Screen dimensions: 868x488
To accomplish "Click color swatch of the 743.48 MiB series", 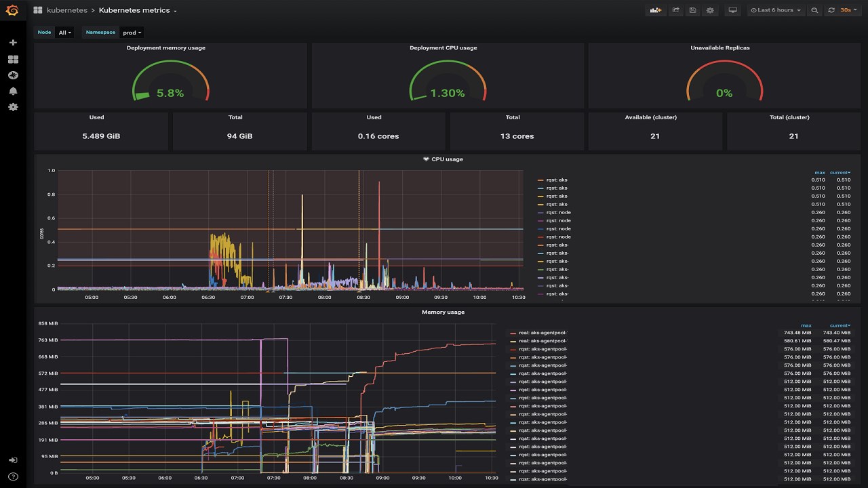I will 513,333.
